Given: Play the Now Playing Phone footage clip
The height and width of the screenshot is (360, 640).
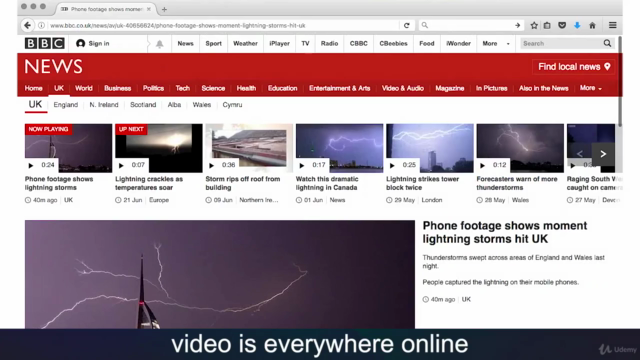Looking at the screenshot, I should click(x=68, y=148).
